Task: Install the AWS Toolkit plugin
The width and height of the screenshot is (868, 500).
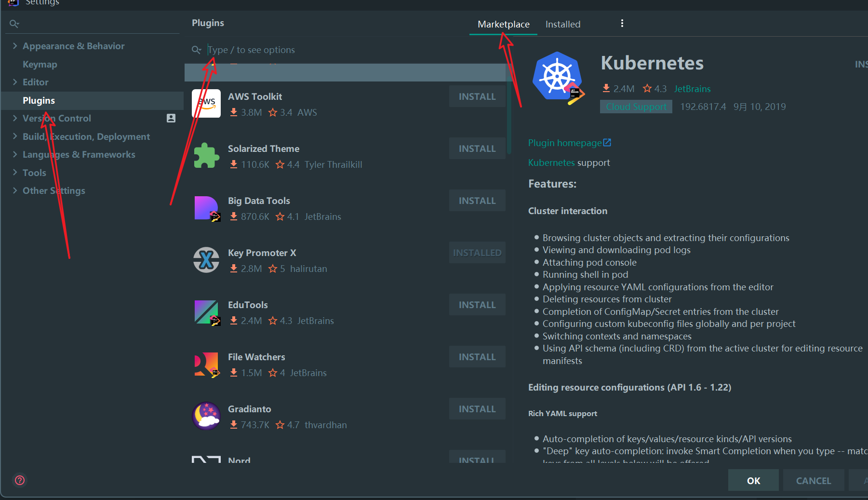Action: click(x=477, y=96)
